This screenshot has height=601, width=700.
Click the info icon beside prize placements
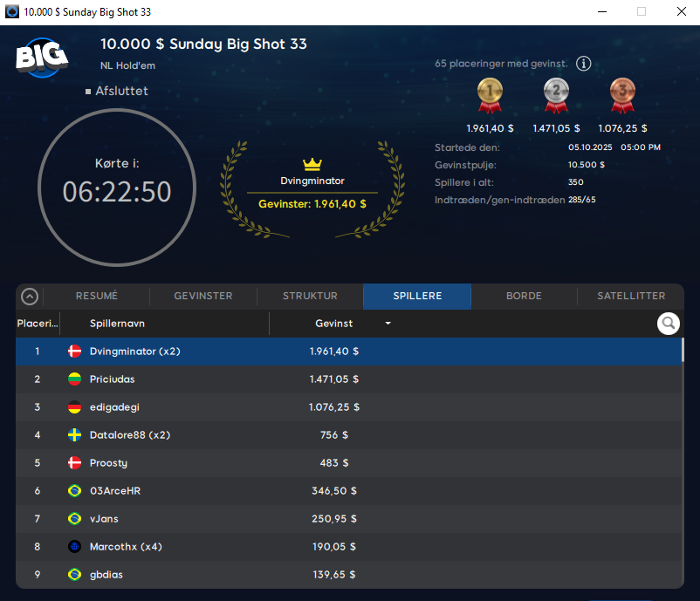pos(584,64)
